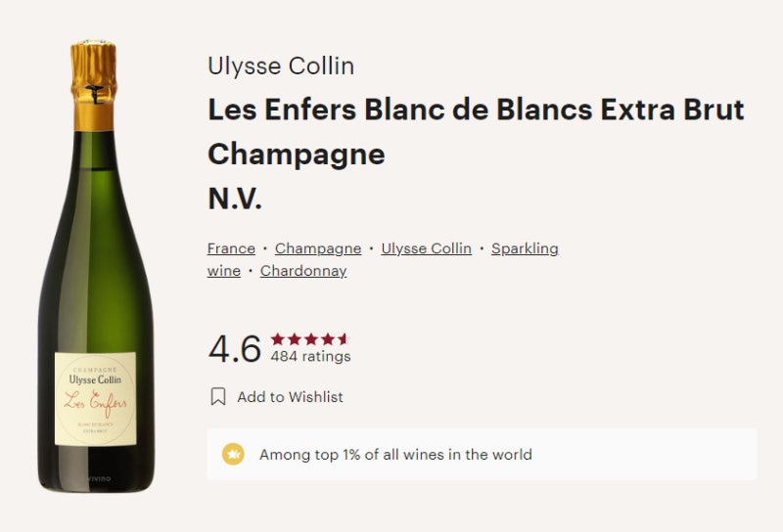View the 484 ratings count
This screenshot has width=783, height=532.
[310, 356]
